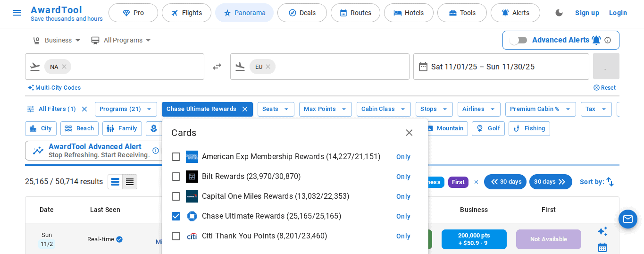Go back 30 days

[505, 182]
